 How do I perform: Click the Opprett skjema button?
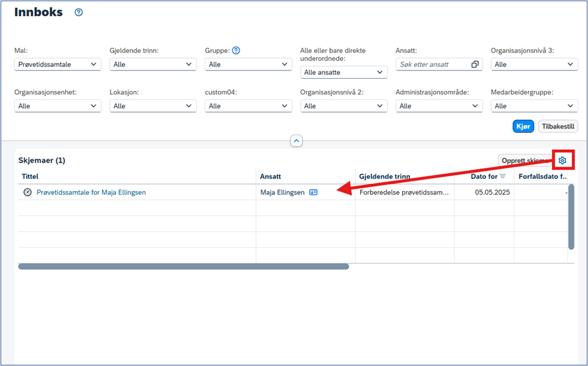[x=525, y=161]
